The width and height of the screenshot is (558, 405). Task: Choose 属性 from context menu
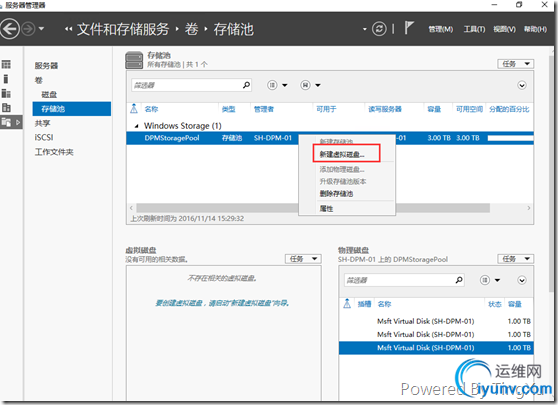tap(326, 209)
